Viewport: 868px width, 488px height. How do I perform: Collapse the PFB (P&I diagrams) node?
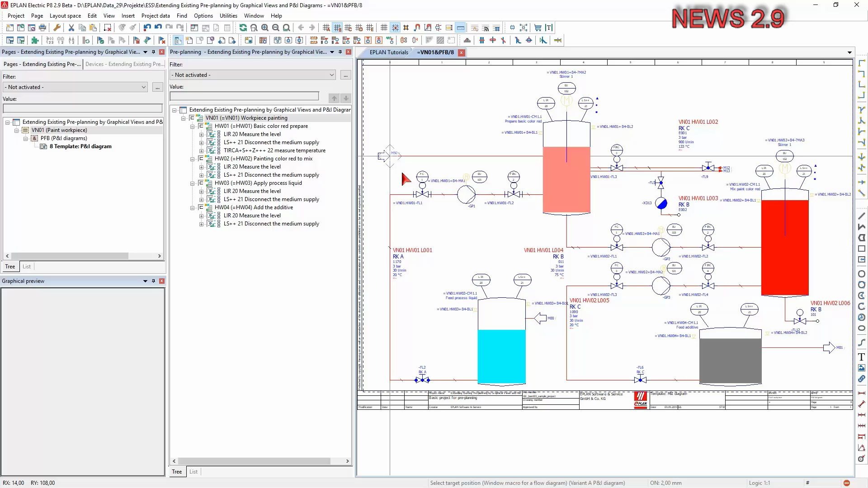coord(26,138)
